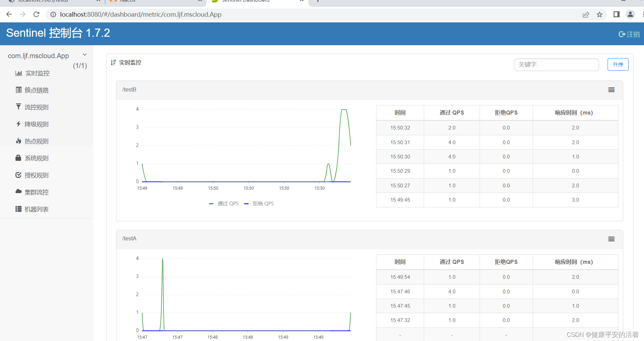Screen dimensions: 644x341
Task: Click the sort icon beside 实时监控 heading
Action: coord(113,63)
